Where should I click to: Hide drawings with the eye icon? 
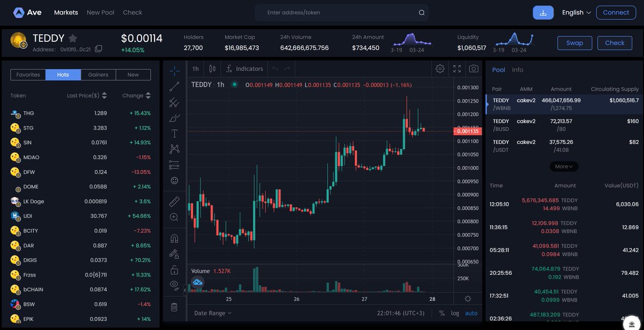click(174, 284)
